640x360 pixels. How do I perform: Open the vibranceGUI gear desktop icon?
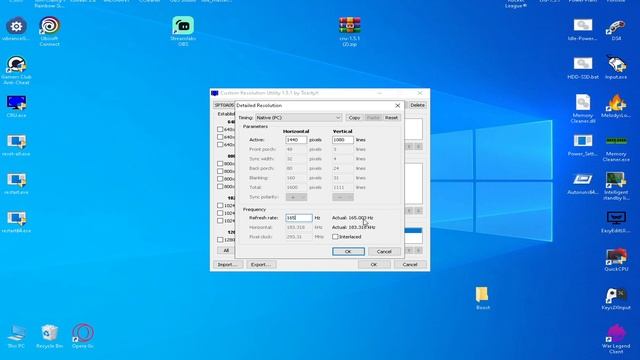click(x=16, y=27)
